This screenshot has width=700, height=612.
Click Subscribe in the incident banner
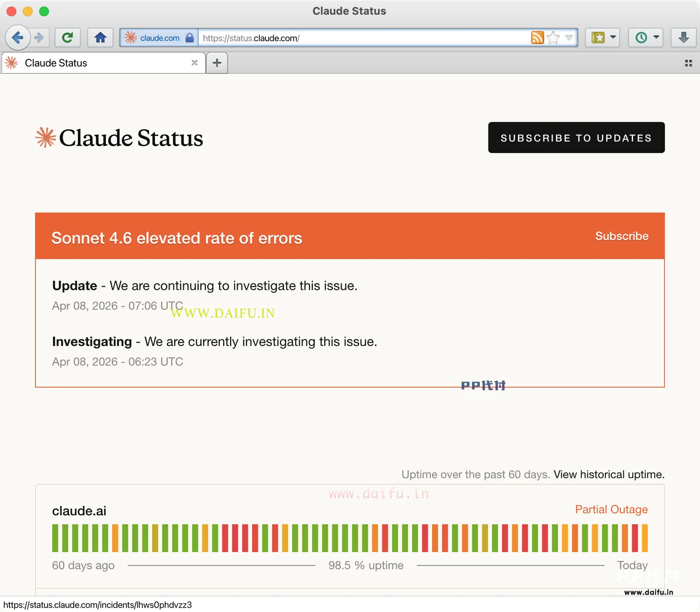(622, 236)
